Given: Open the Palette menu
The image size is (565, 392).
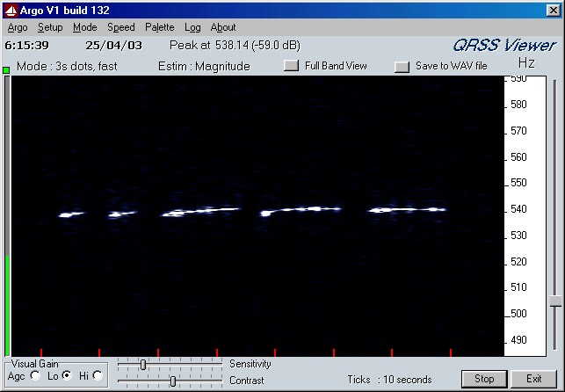Looking at the screenshot, I should tap(160, 27).
